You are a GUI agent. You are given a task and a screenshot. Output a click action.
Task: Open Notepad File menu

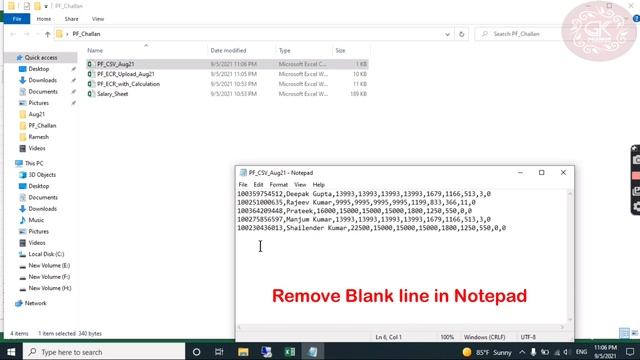click(x=243, y=185)
